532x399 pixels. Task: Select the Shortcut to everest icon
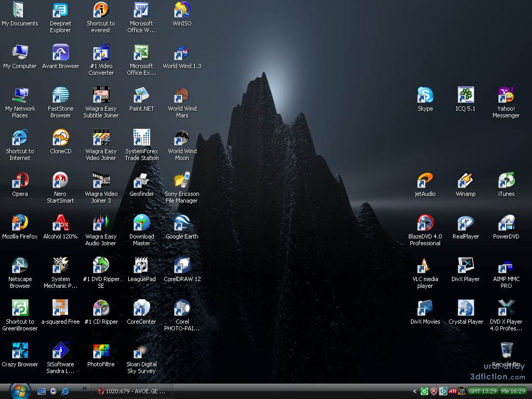pos(101,9)
